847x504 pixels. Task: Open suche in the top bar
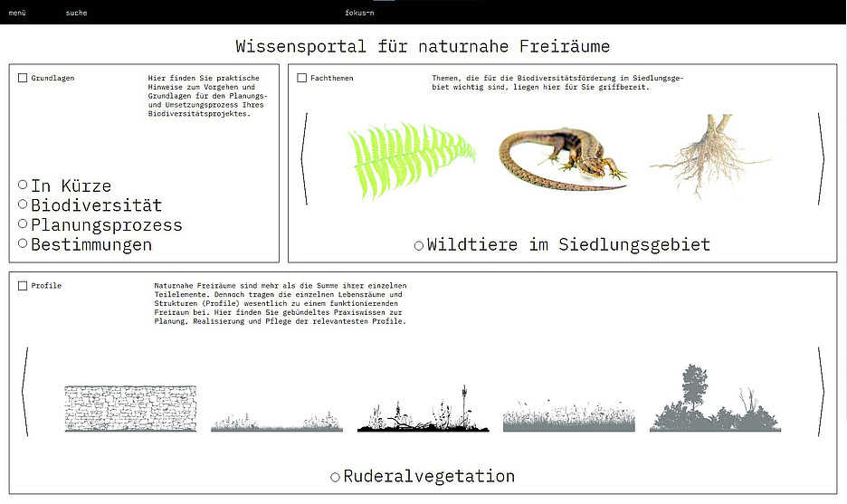[76, 13]
